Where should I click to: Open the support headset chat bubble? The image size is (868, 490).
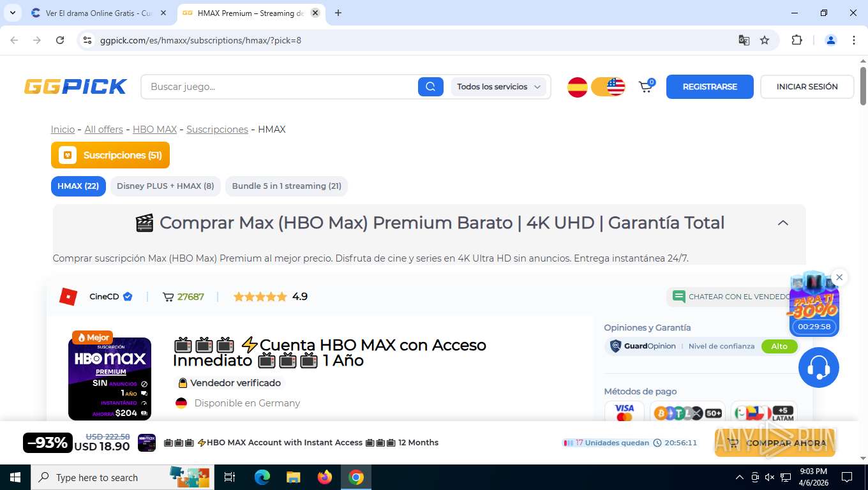(818, 367)
